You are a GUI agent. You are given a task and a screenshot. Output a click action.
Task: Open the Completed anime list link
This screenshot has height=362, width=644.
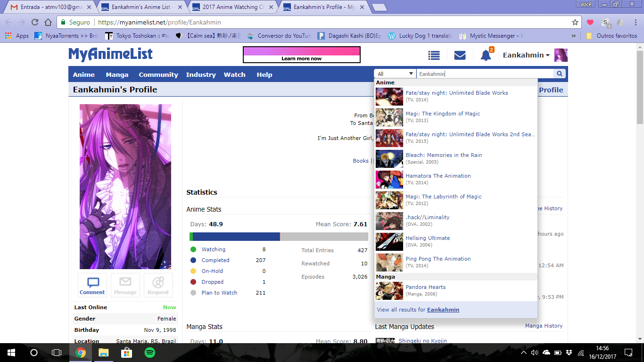[215, 260]
